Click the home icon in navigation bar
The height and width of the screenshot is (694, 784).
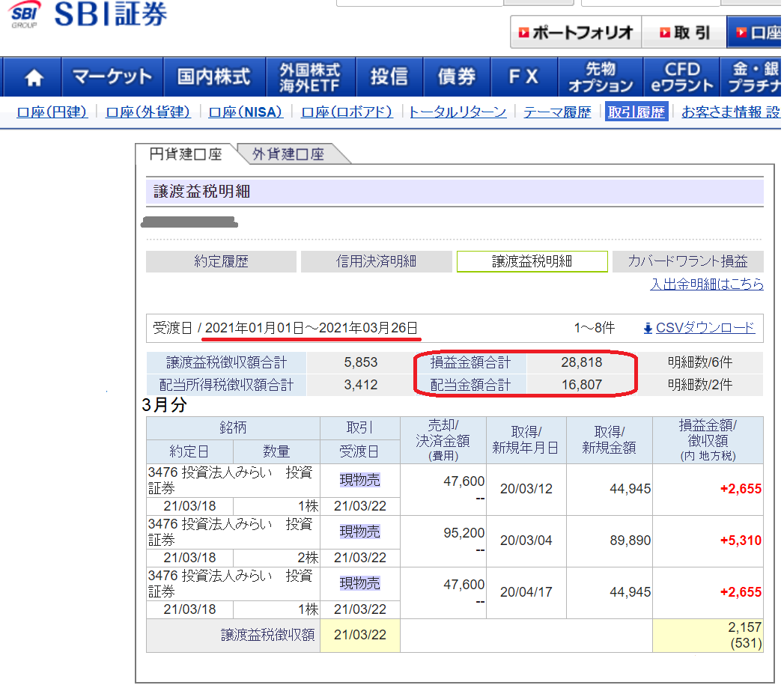(34, 77)
